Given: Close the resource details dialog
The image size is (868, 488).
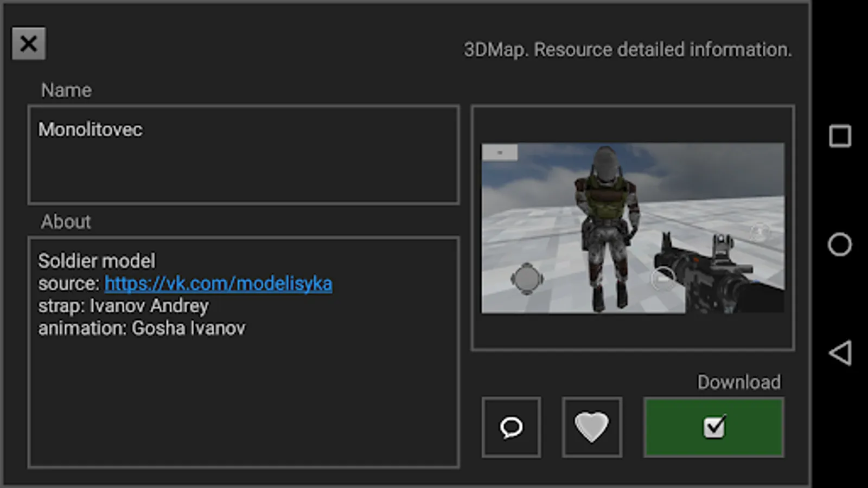Looking at the screenshot, I should point(29,43).
